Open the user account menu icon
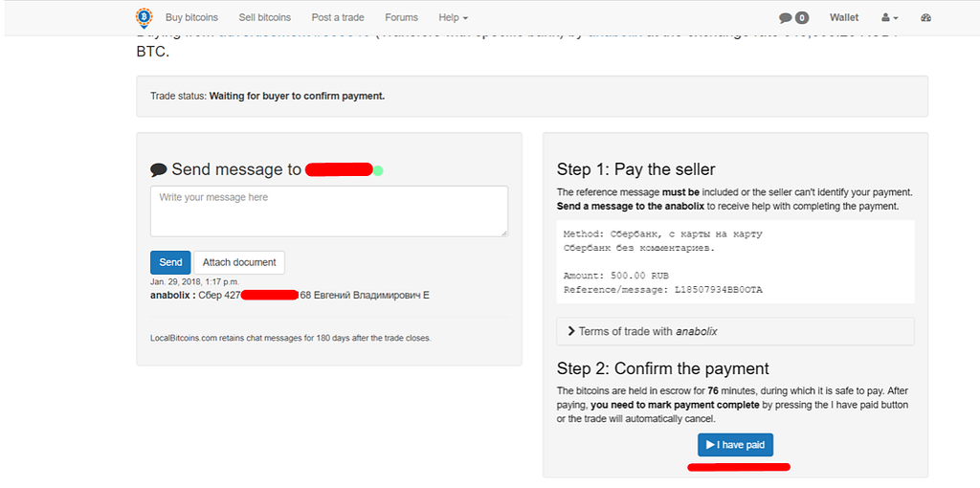The width and height of the screenshot is (980, 488). pyautogui.click(x=890, y=17)
